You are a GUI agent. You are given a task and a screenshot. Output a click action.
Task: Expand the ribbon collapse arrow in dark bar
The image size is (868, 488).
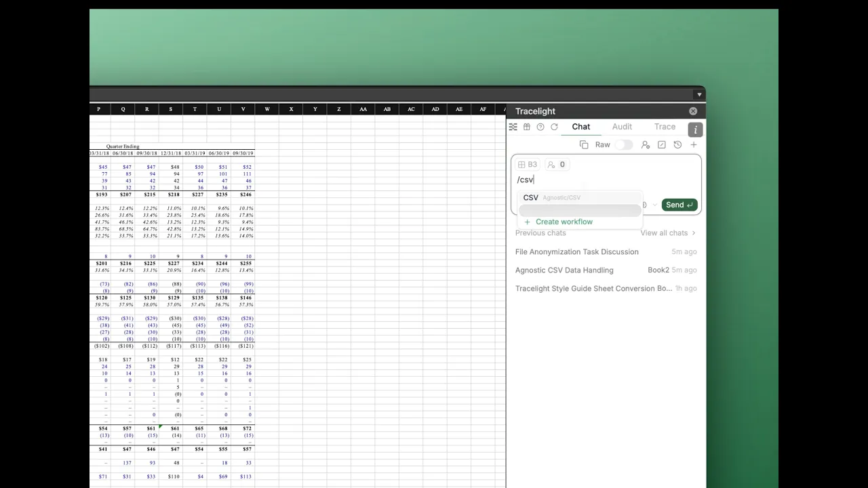tap(699, 95)
